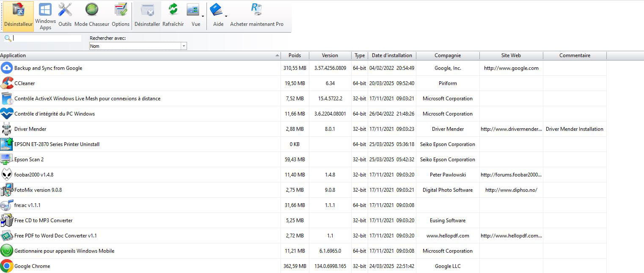
Task: Sort by Application column header
Action: click(140, 55)
